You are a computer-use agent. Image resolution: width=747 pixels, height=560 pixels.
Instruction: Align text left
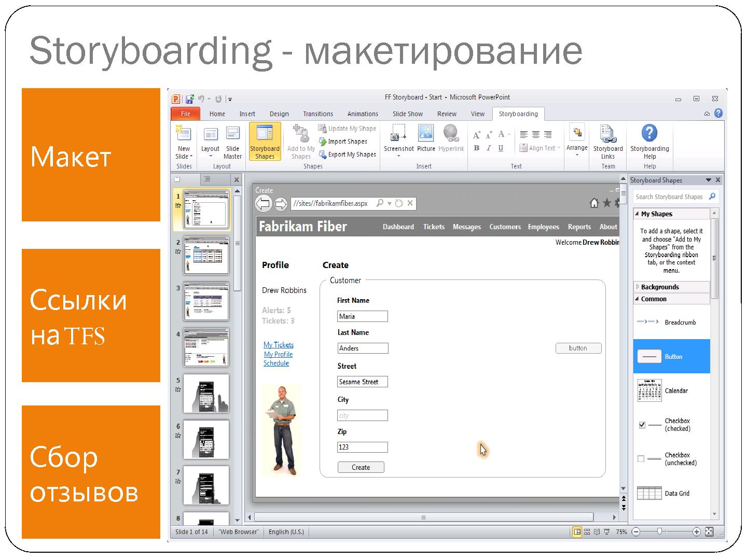(x=524, y=135)
